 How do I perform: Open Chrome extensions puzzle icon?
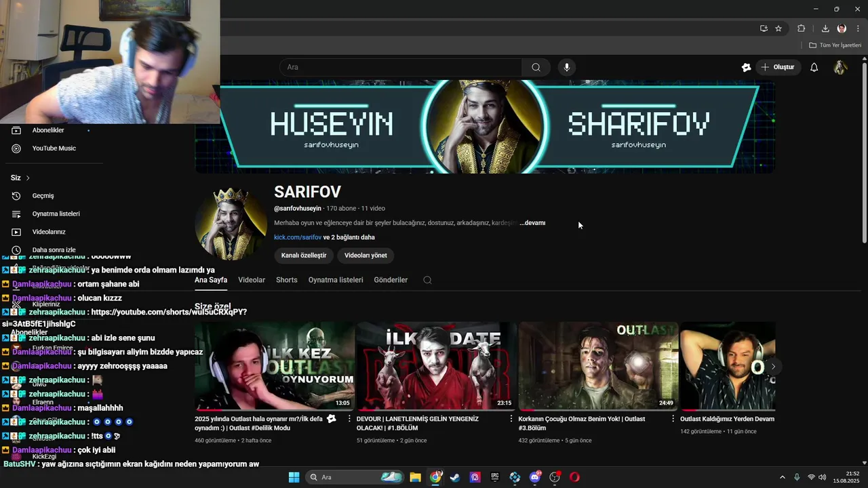802,28
